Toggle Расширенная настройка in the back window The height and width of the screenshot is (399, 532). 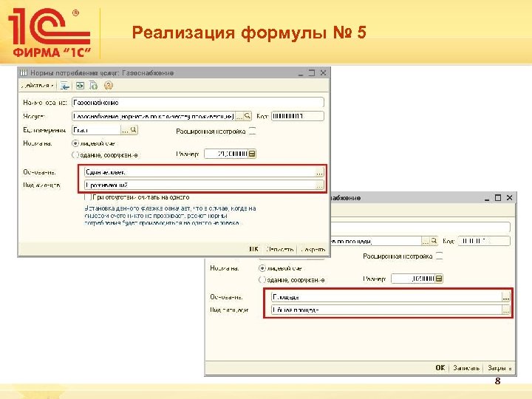pos(439,256)
